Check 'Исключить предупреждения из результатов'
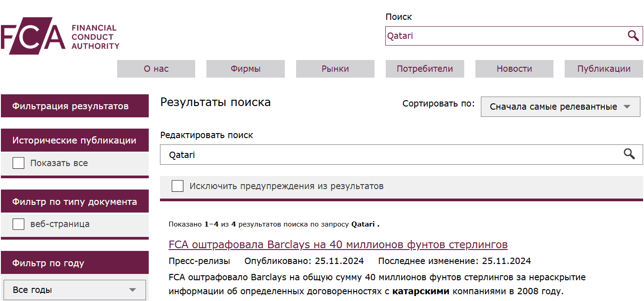This screenshot has width=644, height=301. [178, 186]
